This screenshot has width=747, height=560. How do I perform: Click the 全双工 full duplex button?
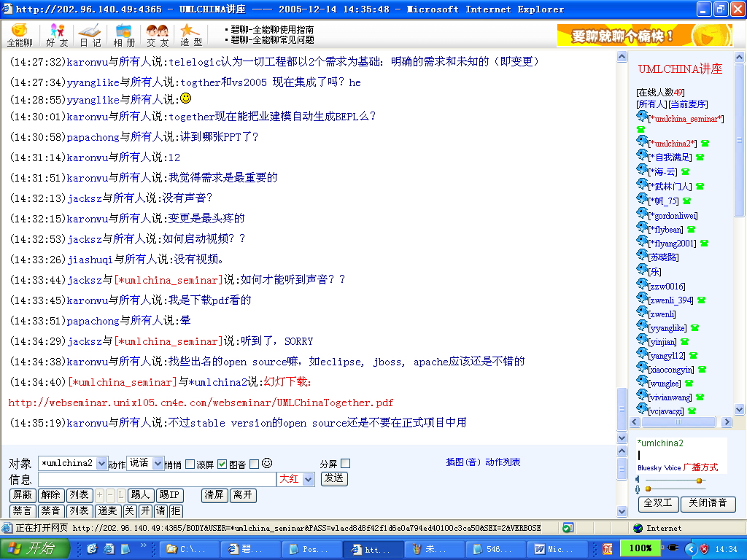point(658,503)
